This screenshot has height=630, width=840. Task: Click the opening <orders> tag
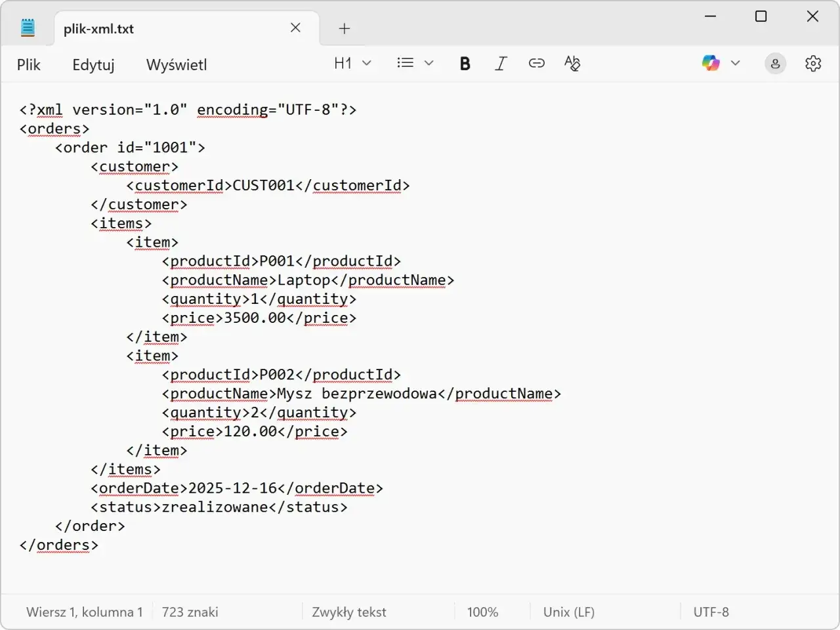tap(54, 129)
